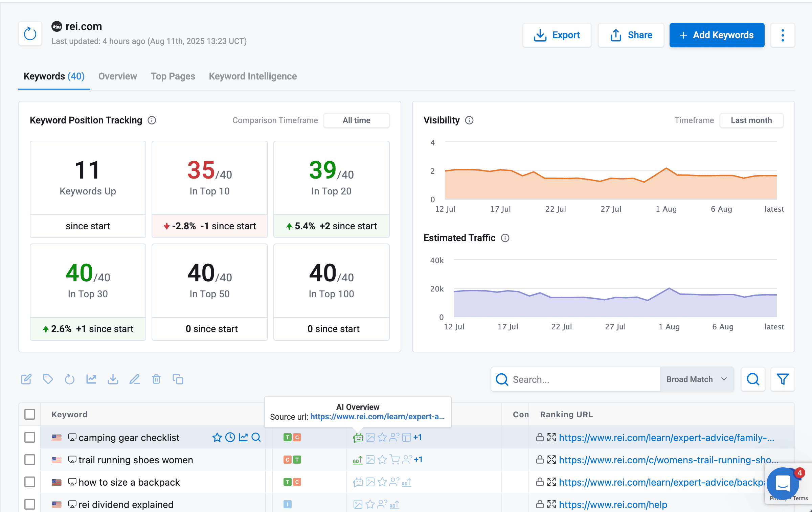Check the how to size a backpack checkbox
The width and height of the screenshot is (812, 512).
[30, 482]
